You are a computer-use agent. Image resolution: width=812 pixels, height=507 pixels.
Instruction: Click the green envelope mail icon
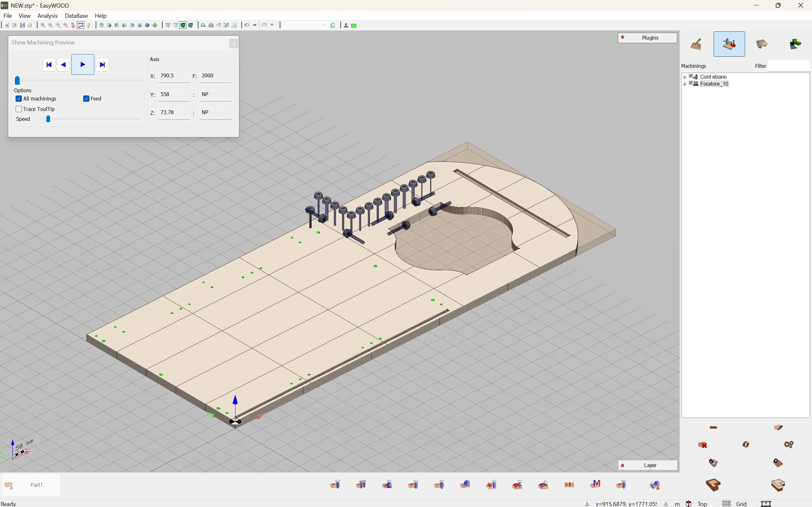354,25
